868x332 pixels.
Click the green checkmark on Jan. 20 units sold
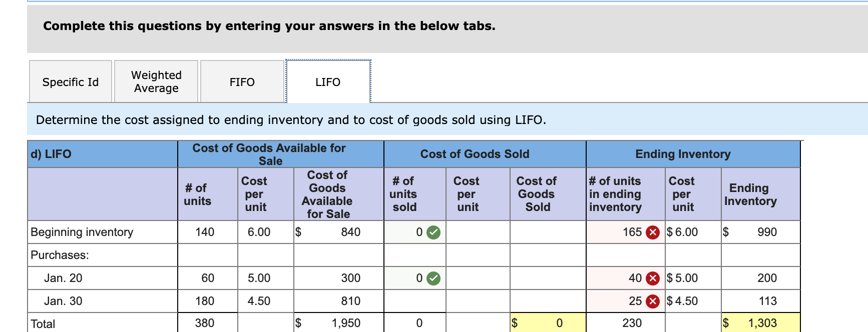point(433,278)
